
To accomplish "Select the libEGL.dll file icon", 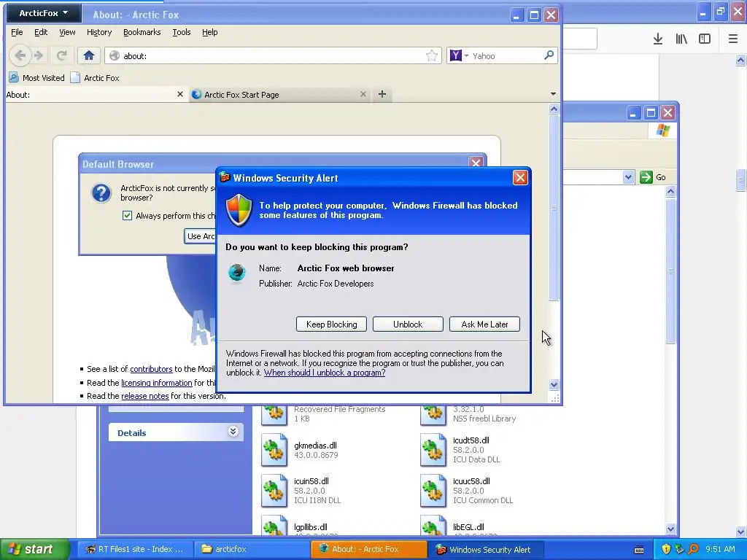I will [433, 525].
